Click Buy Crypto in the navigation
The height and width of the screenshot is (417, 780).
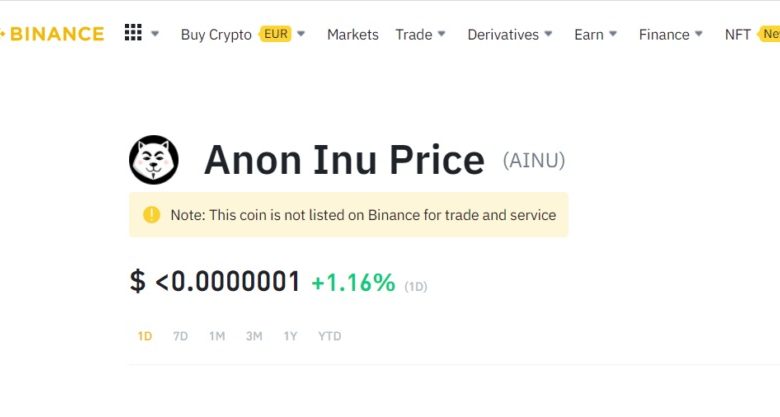click(x=216, y=34)
